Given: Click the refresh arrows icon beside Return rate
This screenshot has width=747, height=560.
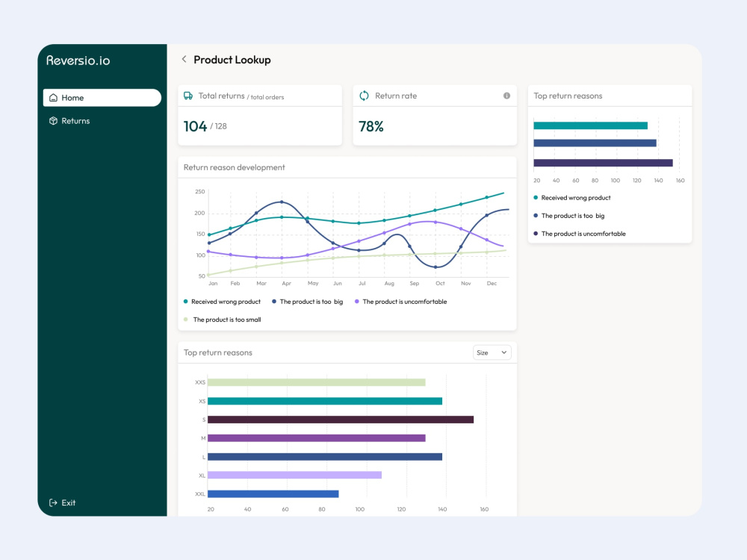Looking at the screenshot, I should pos(364,96).
